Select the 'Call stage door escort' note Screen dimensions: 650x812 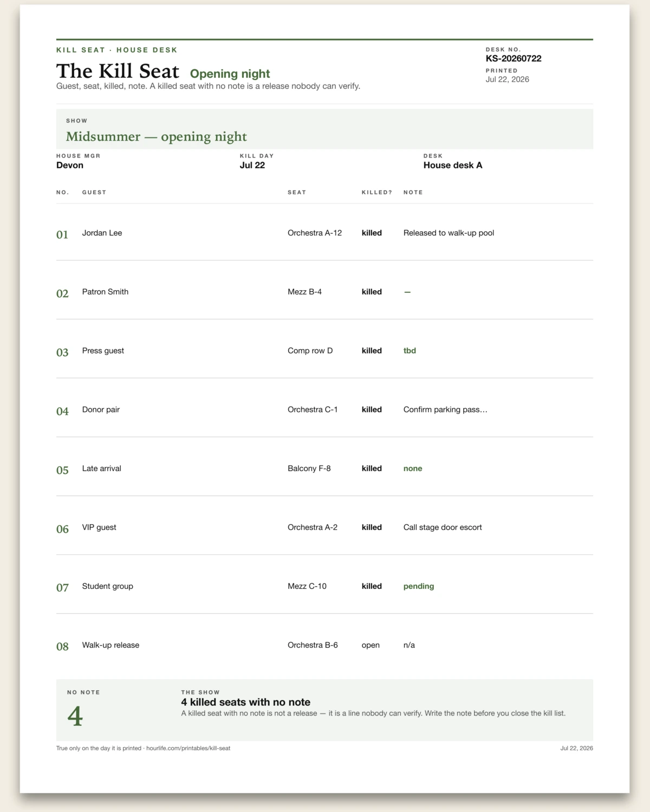point(443,527)
